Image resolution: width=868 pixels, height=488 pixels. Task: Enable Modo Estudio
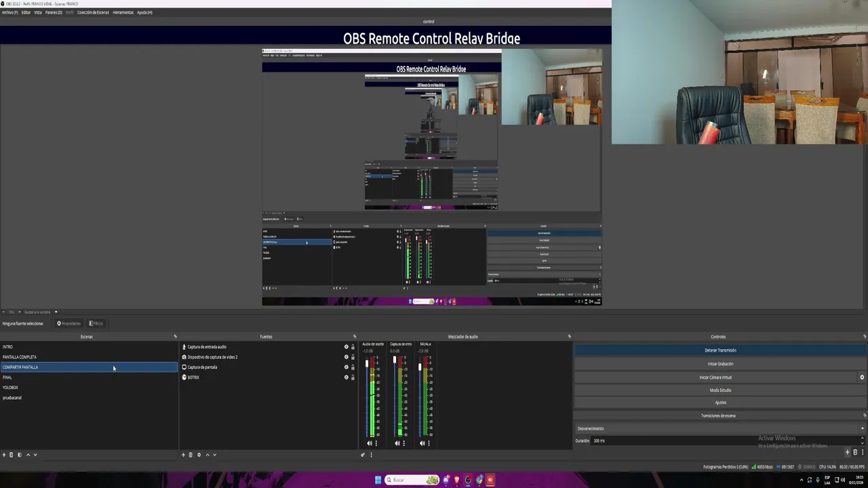tap(720, 390)
